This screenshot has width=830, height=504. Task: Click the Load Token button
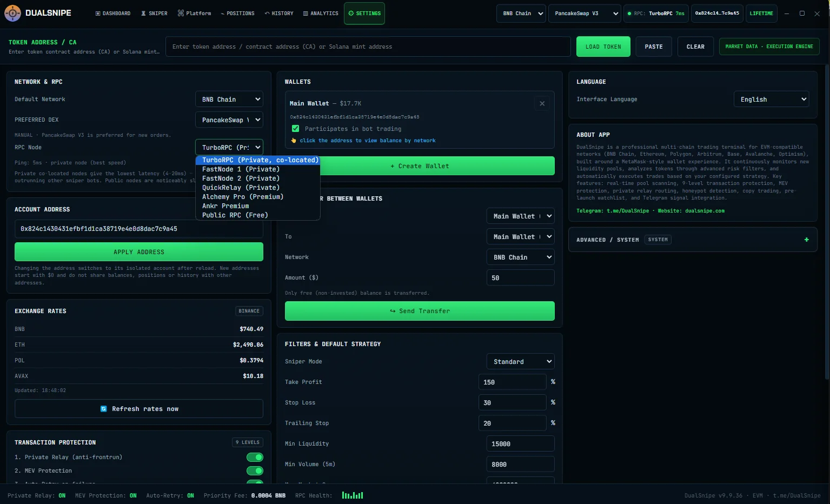pos(603,47)
